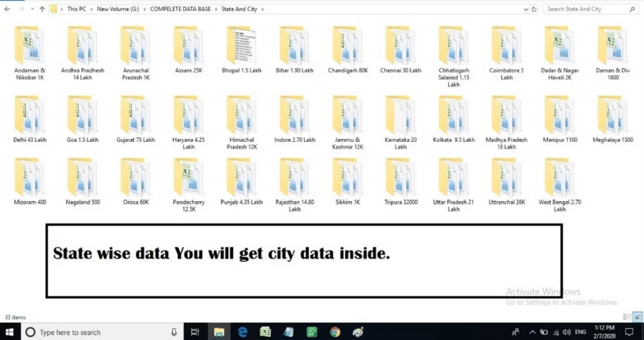Open the notification center
Image resolution: width=644 pixels, height=340 pixels.
coord(629,332)
